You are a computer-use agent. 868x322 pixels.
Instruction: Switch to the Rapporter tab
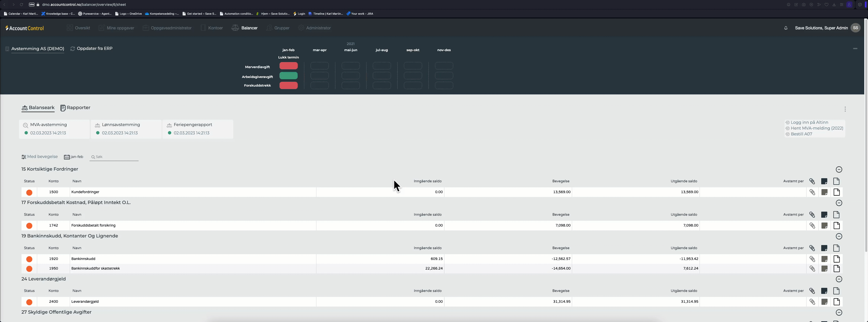75,108
